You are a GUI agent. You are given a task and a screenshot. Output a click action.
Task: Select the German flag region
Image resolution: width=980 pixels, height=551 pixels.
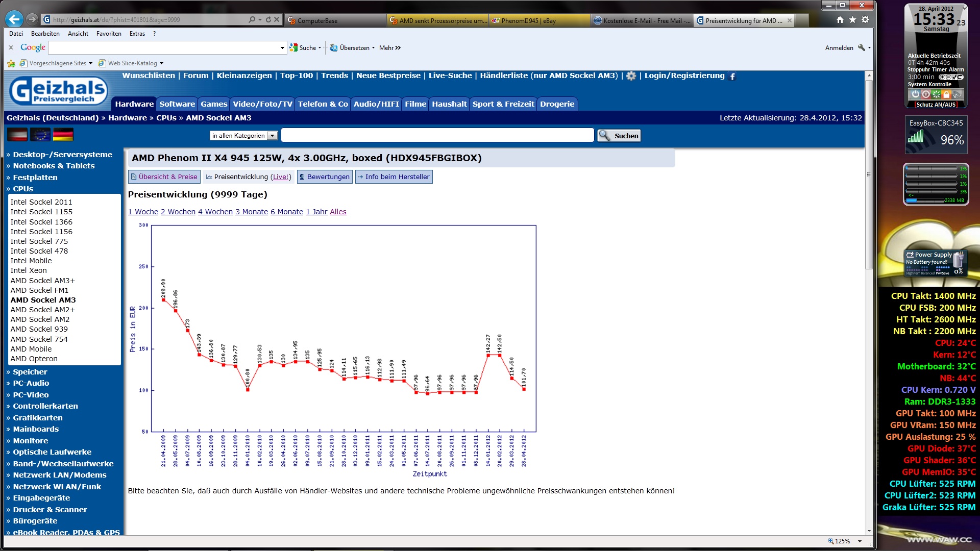pos(63,135)
